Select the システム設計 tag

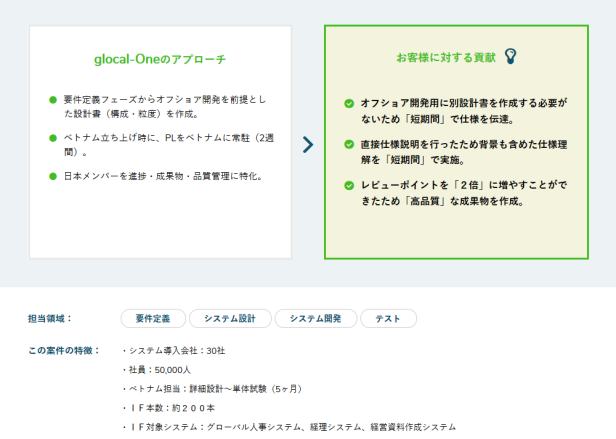point(230,318)
